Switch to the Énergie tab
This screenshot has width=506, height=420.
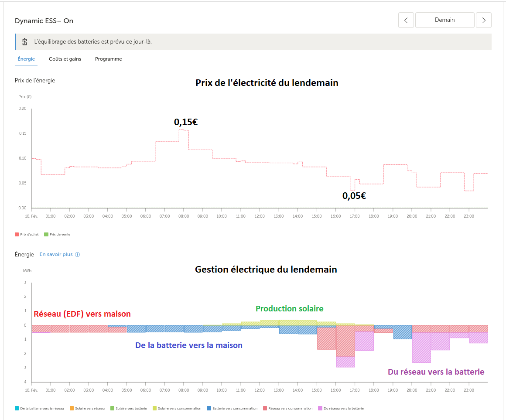[x=26, y=59]
